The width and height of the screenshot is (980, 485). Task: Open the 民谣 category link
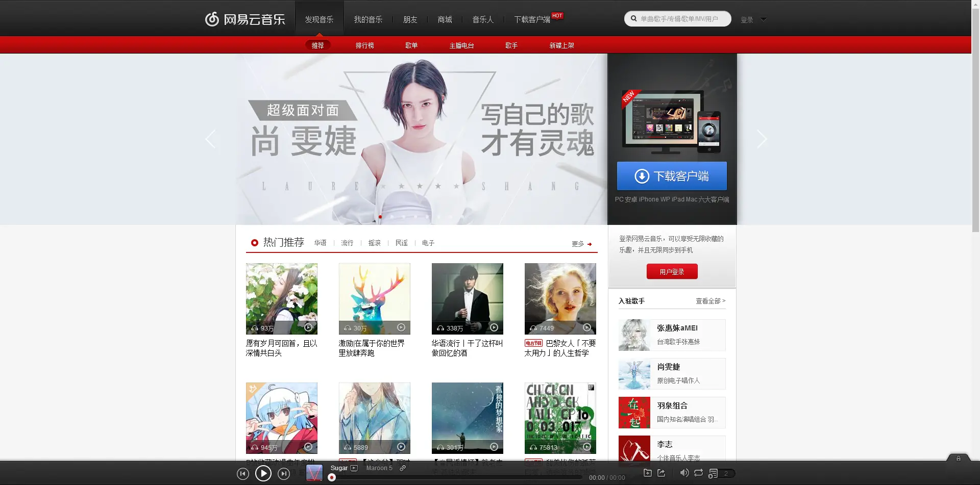(x=402, y=243)
